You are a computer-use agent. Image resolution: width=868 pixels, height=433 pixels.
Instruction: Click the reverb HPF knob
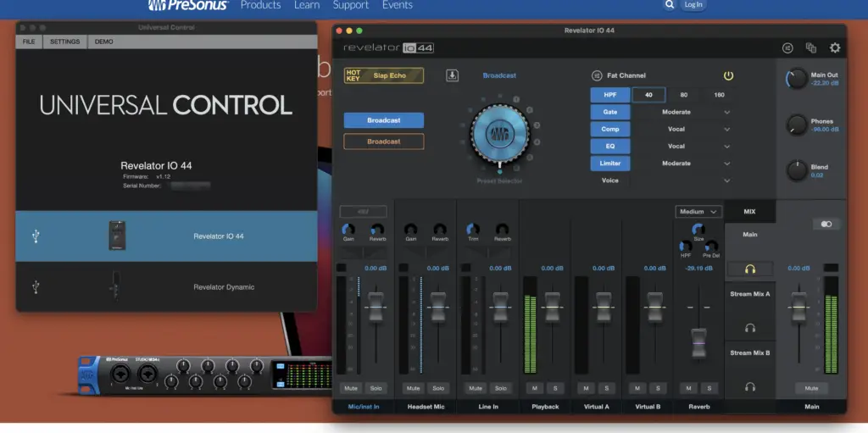click(685, 246)
